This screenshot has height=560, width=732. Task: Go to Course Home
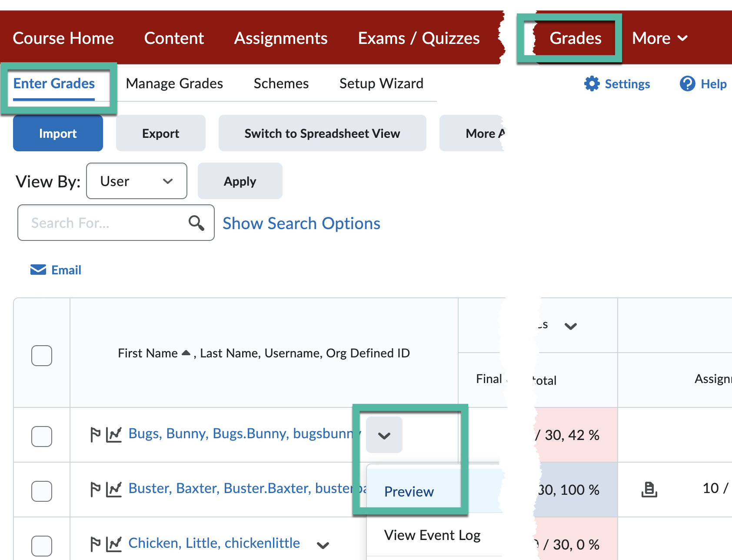[x=63, y=38]
